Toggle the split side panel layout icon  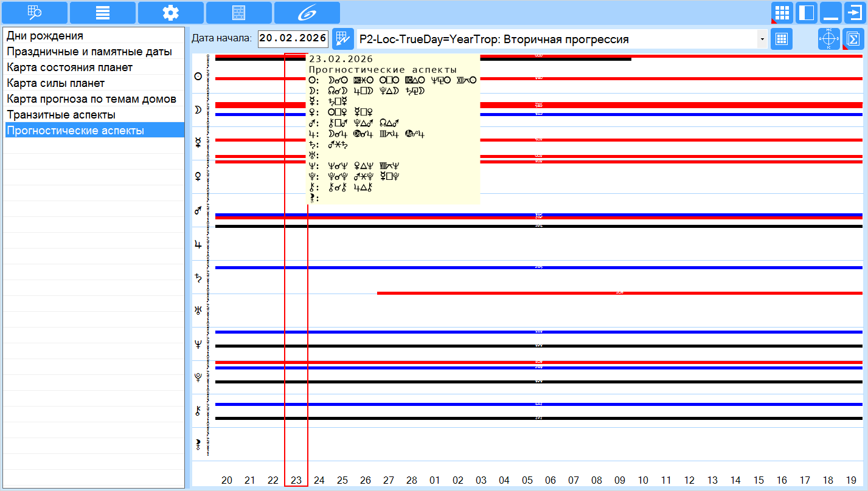[806, 12]
